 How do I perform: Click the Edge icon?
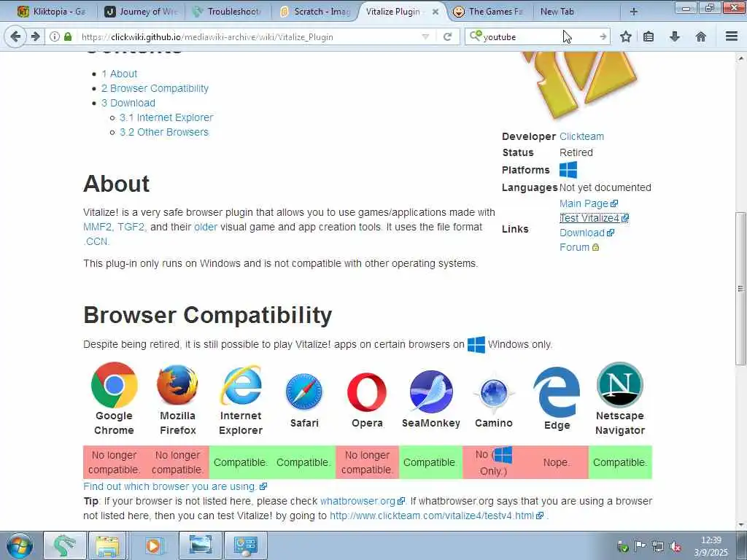coord(557,392)
